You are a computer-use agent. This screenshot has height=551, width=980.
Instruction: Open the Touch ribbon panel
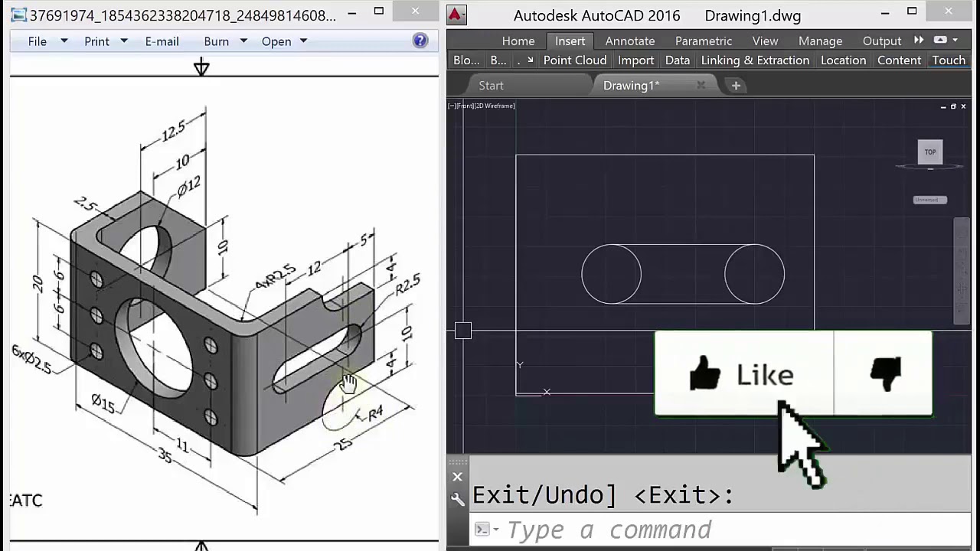pyautogui.click(x=949, y=60)
